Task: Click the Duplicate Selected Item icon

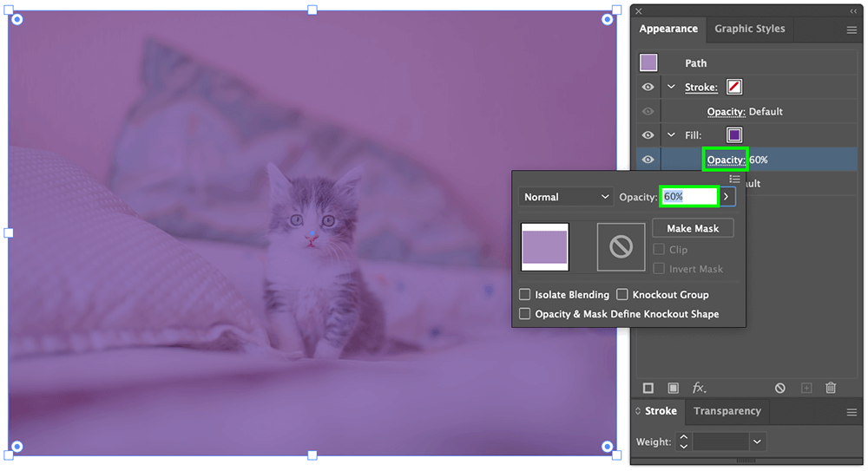Action: [806, 388]
